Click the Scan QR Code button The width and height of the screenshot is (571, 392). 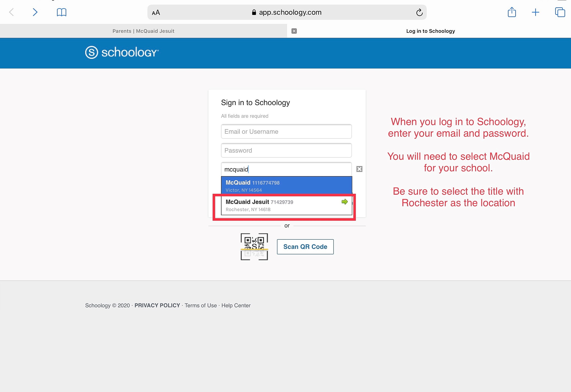pos(305,247)
